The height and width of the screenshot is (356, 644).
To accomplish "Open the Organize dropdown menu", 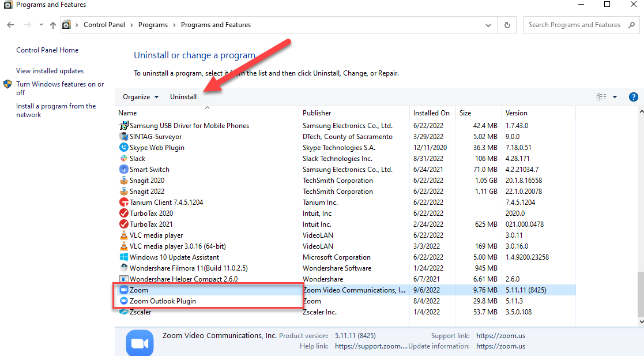I will point(141,97).
